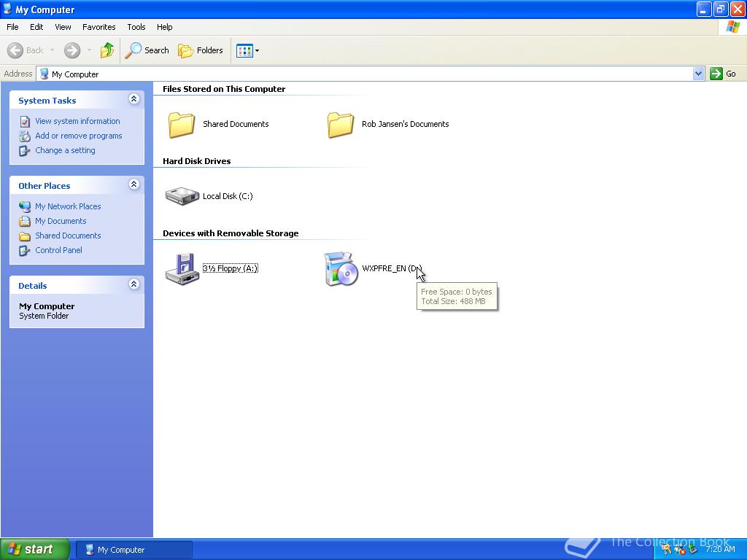Click the My Computer title bar icon
Viewport: 747px width, 560px height.
pyautogui.click(x=7, y=9)
